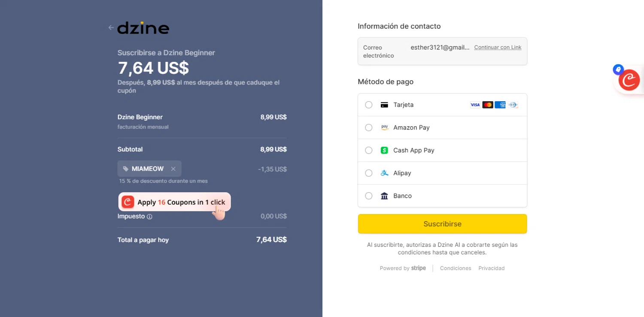Click the bank building icon
Image resolution: width=644 pixels, height=317 pixels.
pos(385,196)
